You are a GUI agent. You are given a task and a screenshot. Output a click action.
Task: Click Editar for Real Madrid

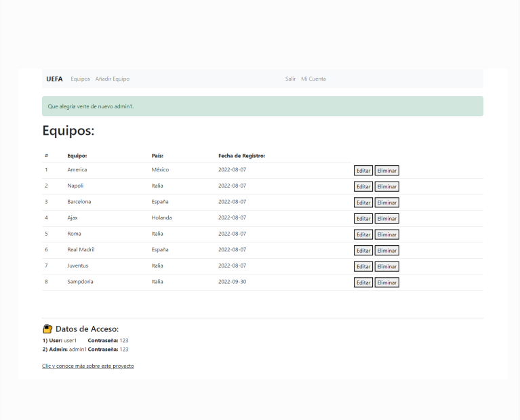(363, 251)
